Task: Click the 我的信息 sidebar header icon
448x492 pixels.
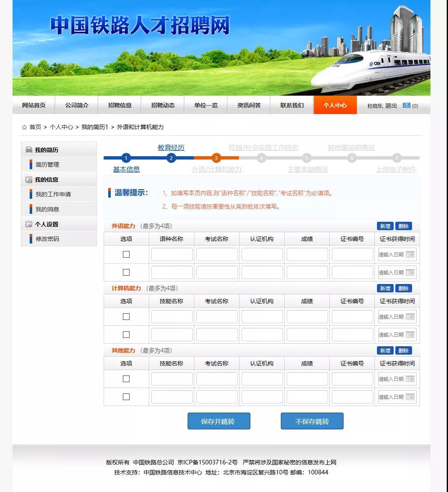Action: (29, 180)
